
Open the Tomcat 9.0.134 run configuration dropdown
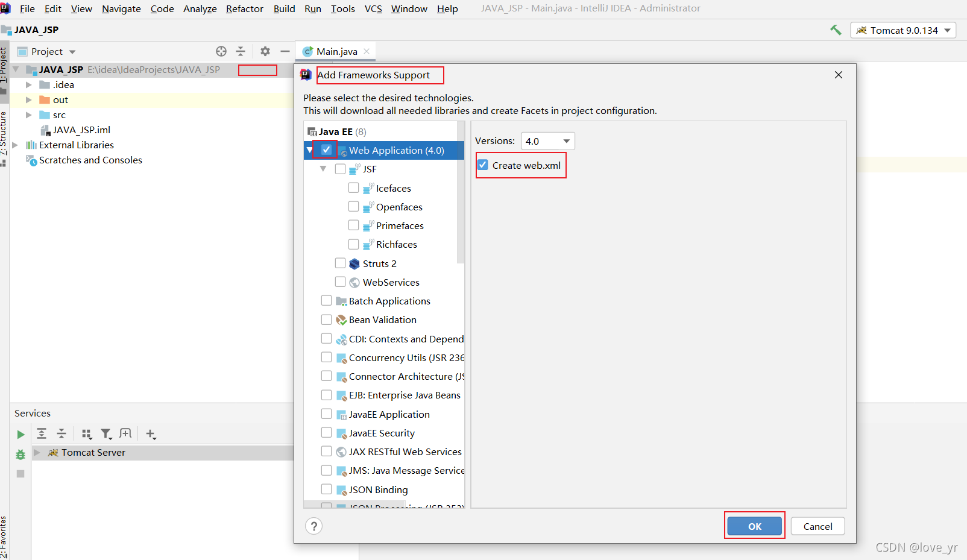click(x=947, y=30)
